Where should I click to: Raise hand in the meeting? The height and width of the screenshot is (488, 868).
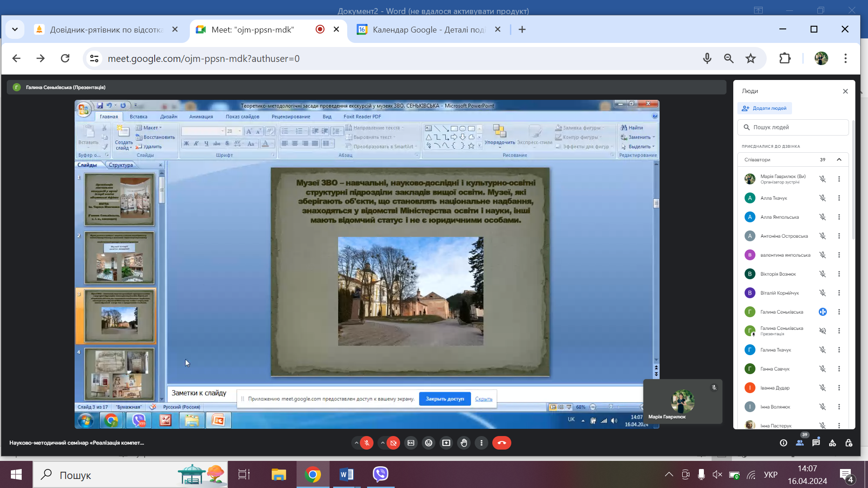(464, 443)
